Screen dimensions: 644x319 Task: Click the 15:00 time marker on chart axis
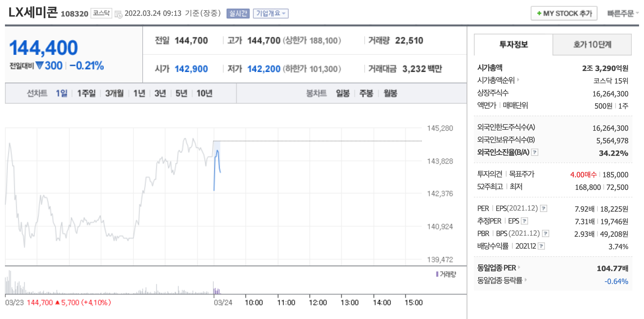(x=414, y=302)
